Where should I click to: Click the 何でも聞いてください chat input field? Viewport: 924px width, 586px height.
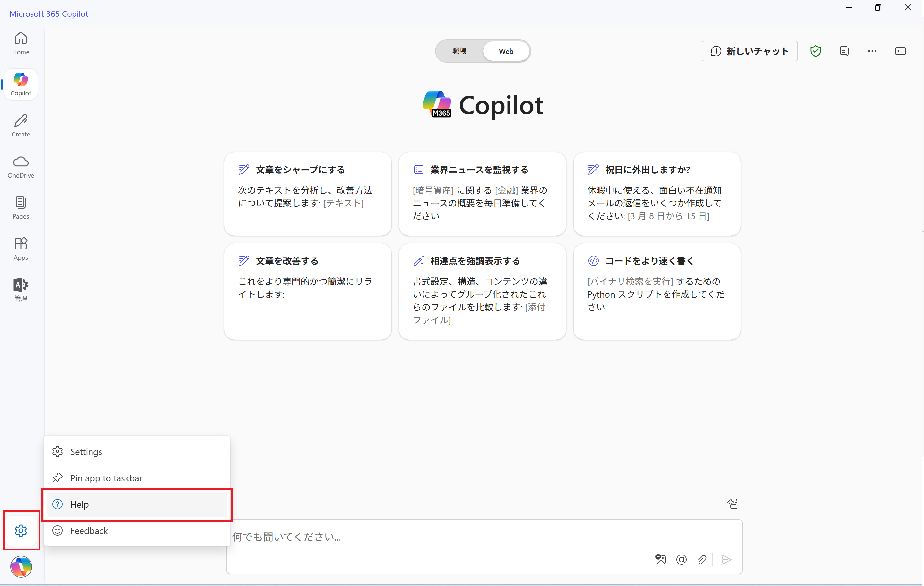(441, 537)
